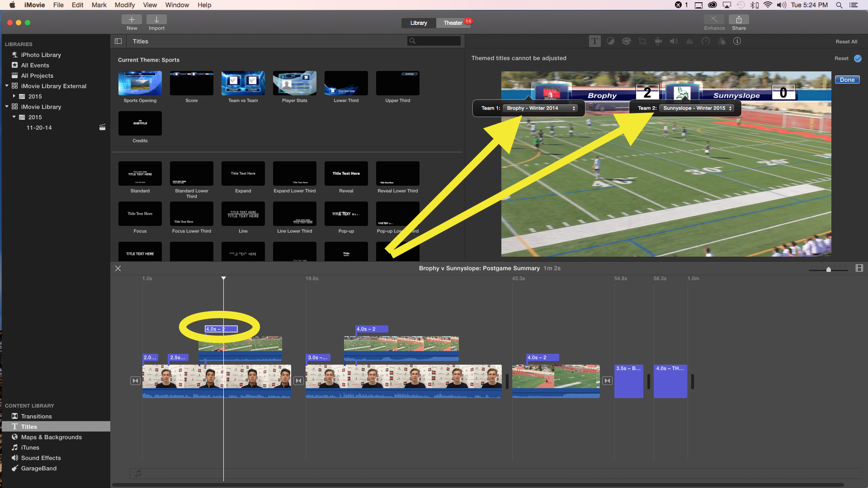This screenshot has width=868, height=488.
Task: Click the speed icon in iMovie toolbar
Action: (705, 41)
